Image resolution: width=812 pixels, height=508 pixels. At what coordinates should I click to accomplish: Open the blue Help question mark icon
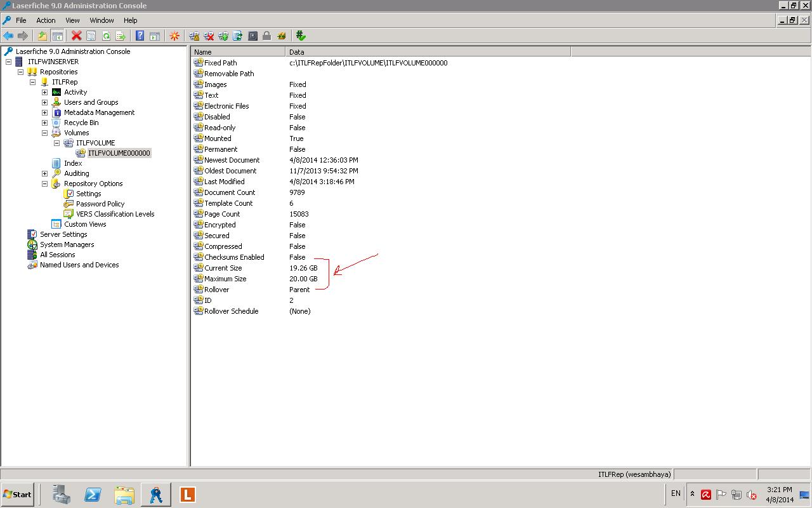(x=140, y=36)
